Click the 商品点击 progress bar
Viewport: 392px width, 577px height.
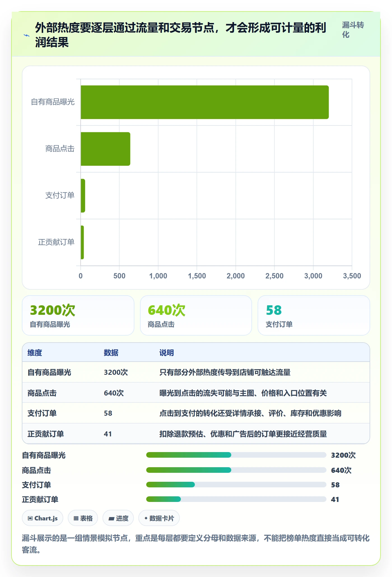pos(236,470)
